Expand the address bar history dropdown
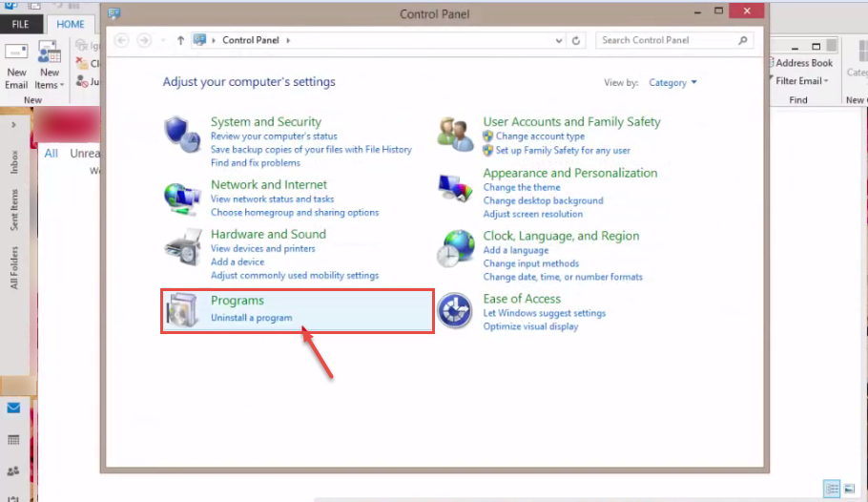868x502 pixels. tap(559, 40)
